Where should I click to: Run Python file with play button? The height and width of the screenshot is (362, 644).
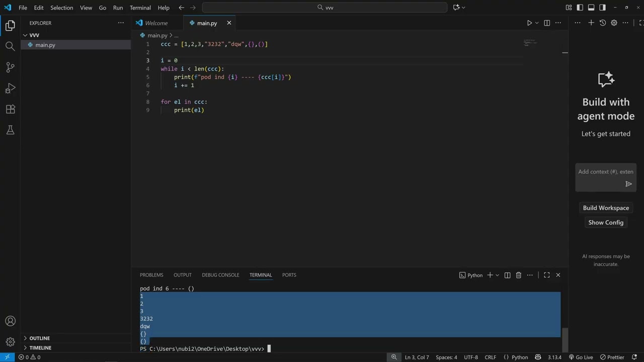point(529,23)
